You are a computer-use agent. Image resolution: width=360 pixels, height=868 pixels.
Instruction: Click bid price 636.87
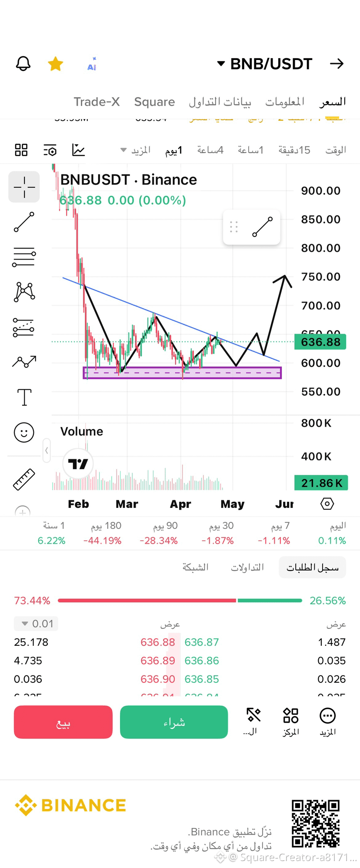pyautogui.click(x=202, y=642)
